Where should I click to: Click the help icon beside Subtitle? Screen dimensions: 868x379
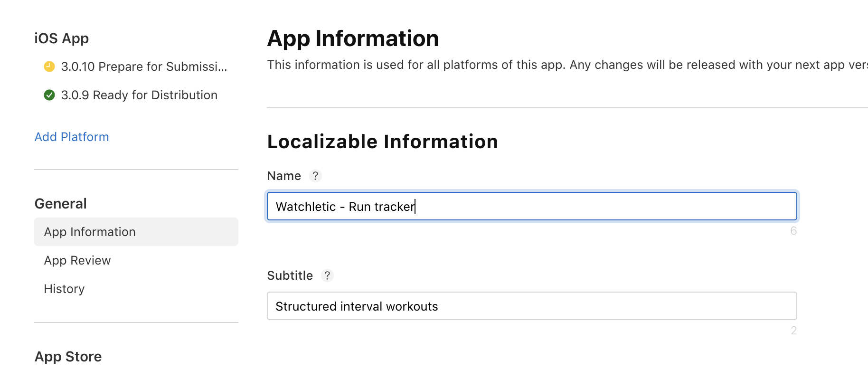327,276
